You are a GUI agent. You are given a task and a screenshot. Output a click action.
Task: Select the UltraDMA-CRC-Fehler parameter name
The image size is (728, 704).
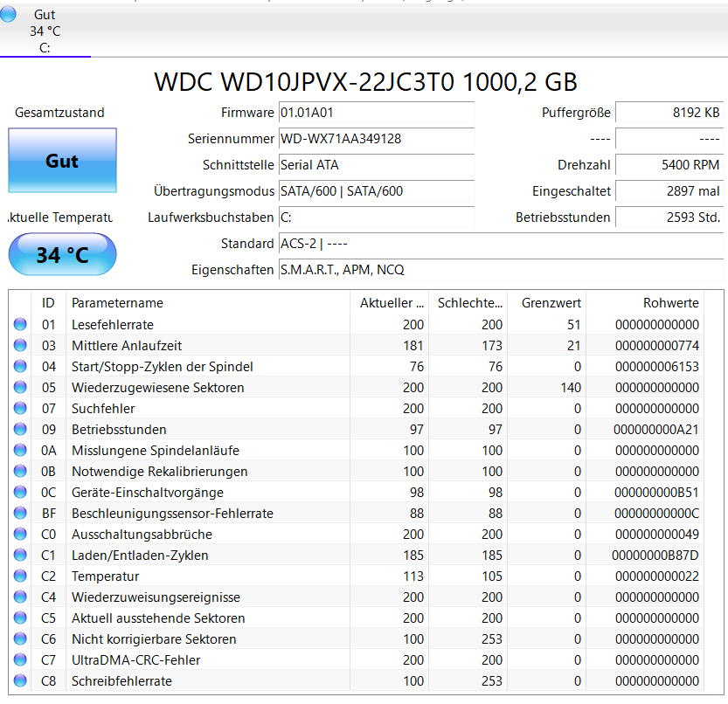135,660
